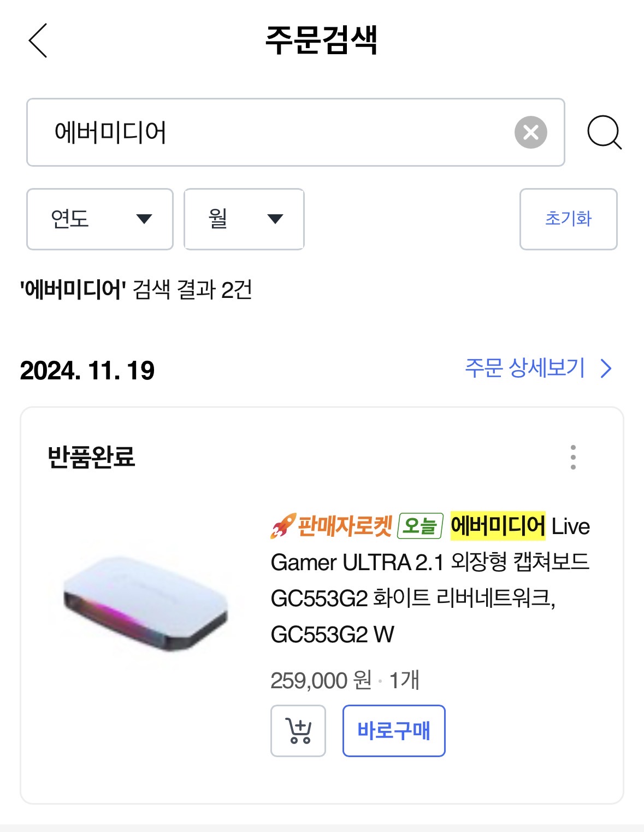Open the three-dot menu for the returned order
Viewport: 644px width, 832px height.
coord(573,457)
